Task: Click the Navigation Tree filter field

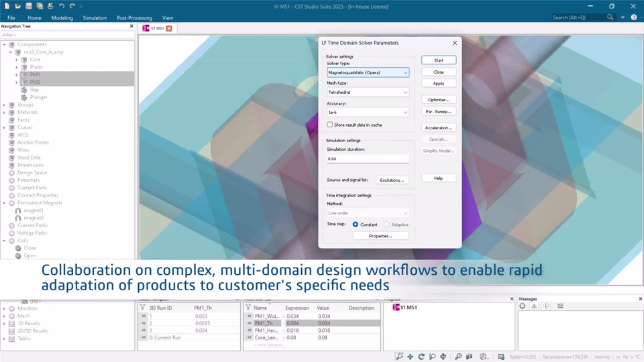Action: pos(67,36)
